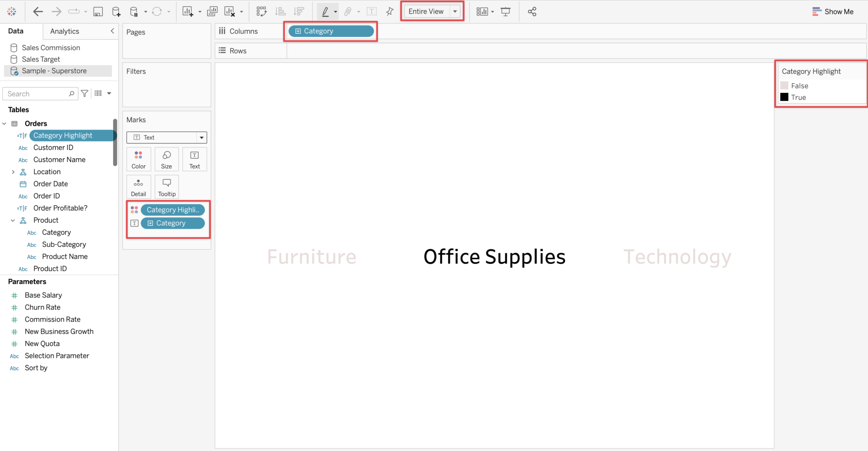
Task: Enter Presentation Mode
Action: point(506,11)
